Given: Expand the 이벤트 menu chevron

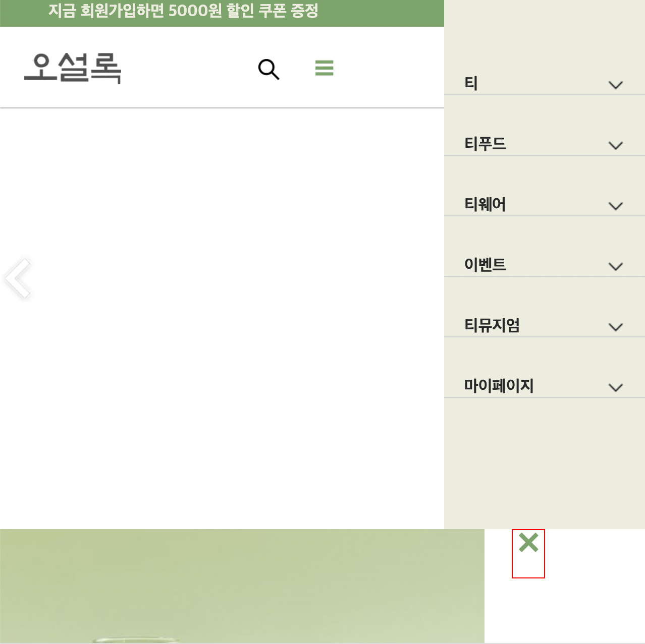Looking at the screenshot, I should pos(616,266).
